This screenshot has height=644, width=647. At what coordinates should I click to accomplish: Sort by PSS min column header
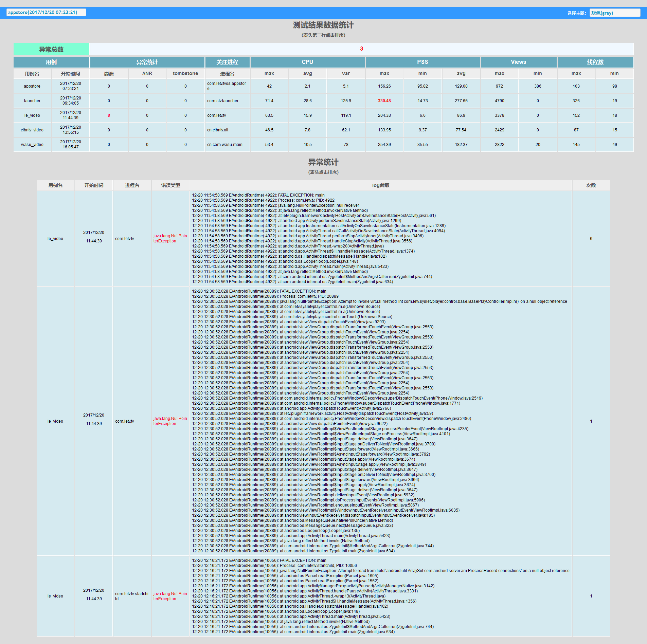(423, 74)
